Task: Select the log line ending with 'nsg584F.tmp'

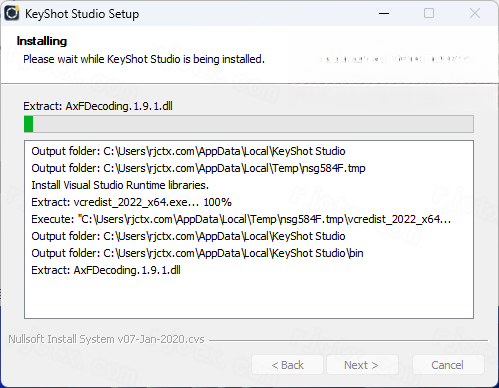Action: click(198, 168)
